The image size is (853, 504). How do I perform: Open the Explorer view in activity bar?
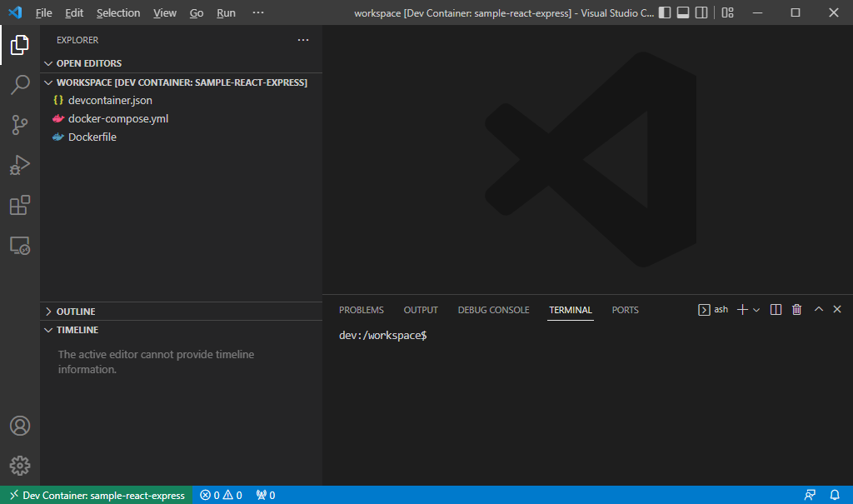coord(20,45)
